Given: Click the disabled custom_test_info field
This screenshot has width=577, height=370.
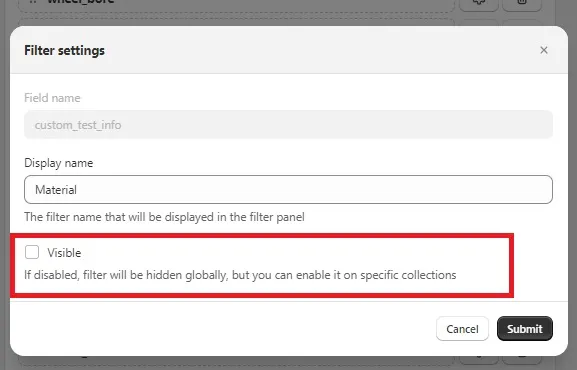Looking at the screenshot, I should click(x=288, y=125).
